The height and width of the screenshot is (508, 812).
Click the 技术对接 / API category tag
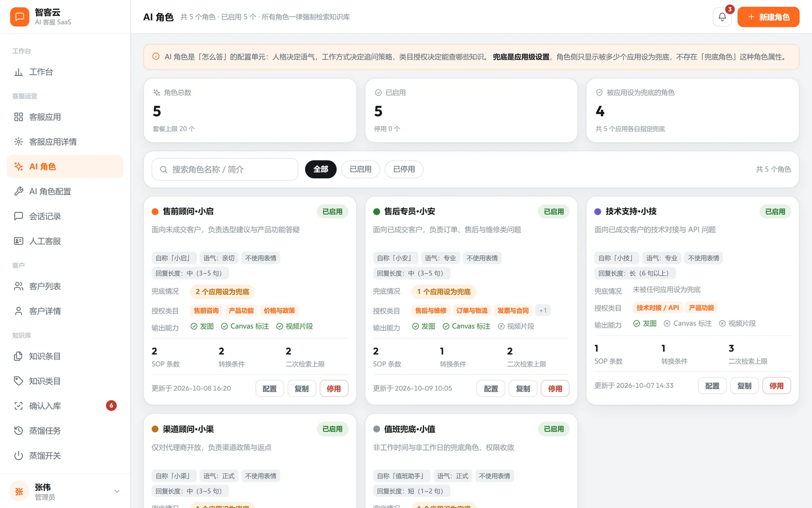[x=658, y=308]
